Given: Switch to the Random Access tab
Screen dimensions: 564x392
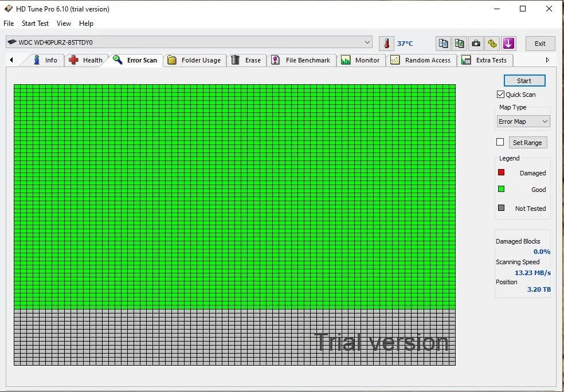Looking at the screenshot, I should [x=421, y=60].
